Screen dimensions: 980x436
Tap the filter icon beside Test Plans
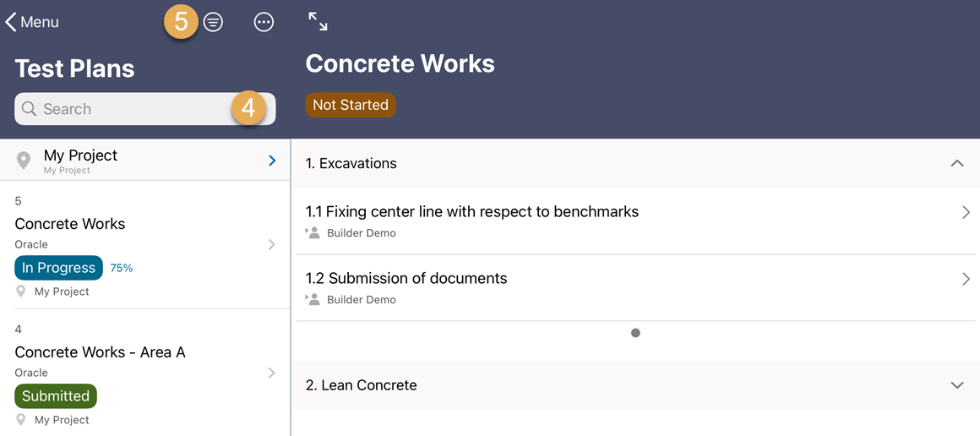pos(214,23)
